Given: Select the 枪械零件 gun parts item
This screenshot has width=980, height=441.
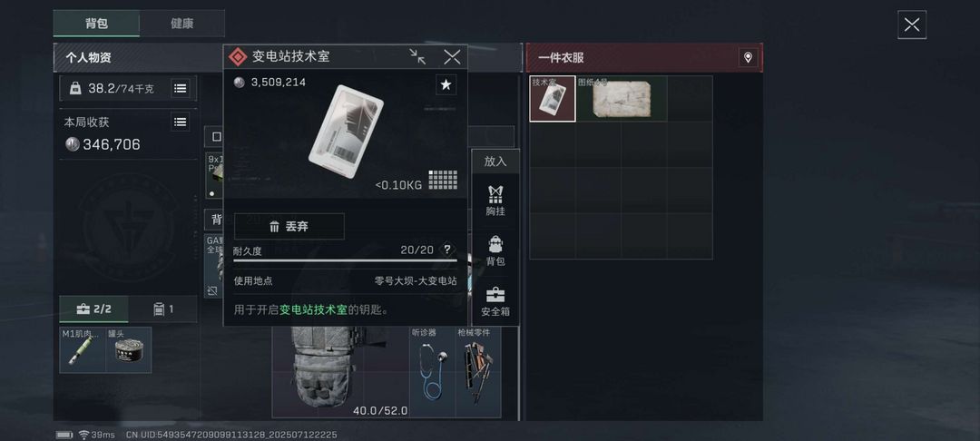Looking at the screenshot, I should [478, 372].
